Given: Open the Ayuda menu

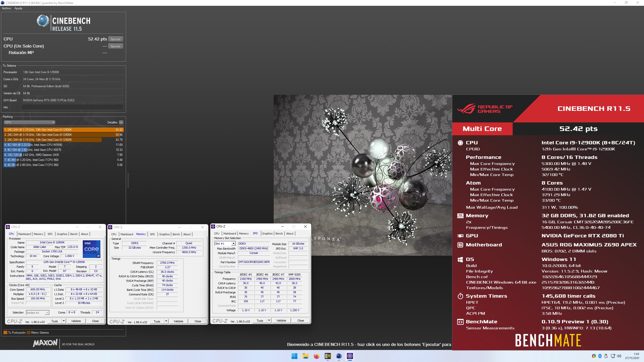Looking at the screenshot, I should [x=18, y=8].
